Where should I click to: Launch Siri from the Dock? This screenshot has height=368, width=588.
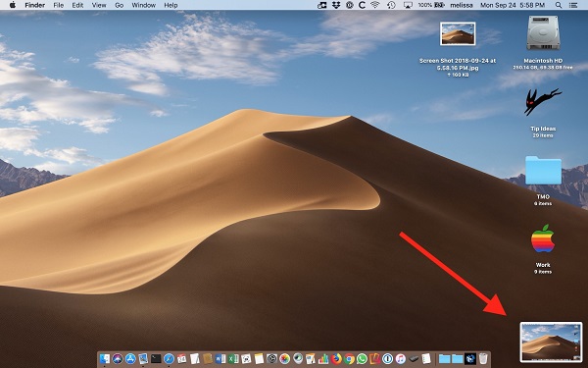(x=118, y=359)
